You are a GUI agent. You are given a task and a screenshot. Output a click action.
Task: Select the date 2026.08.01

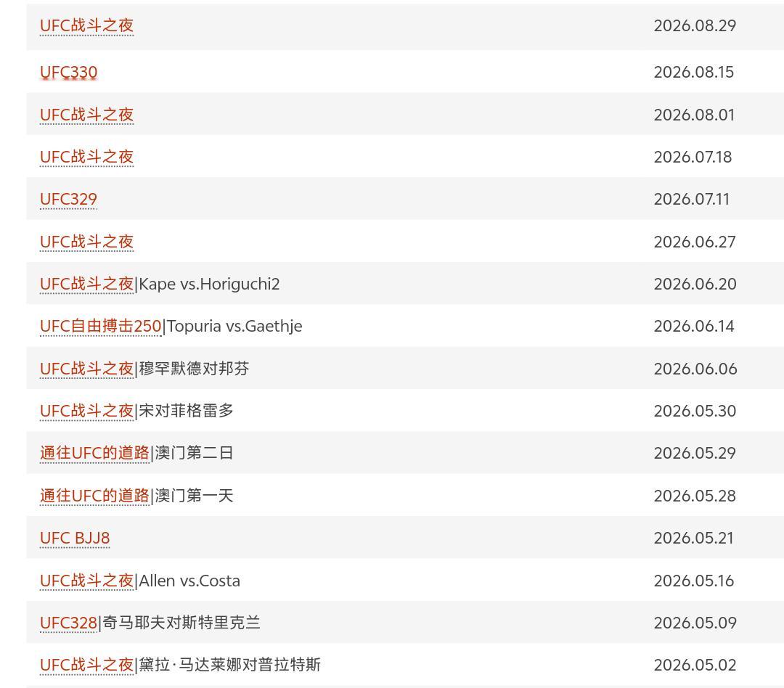coord(695,115)
